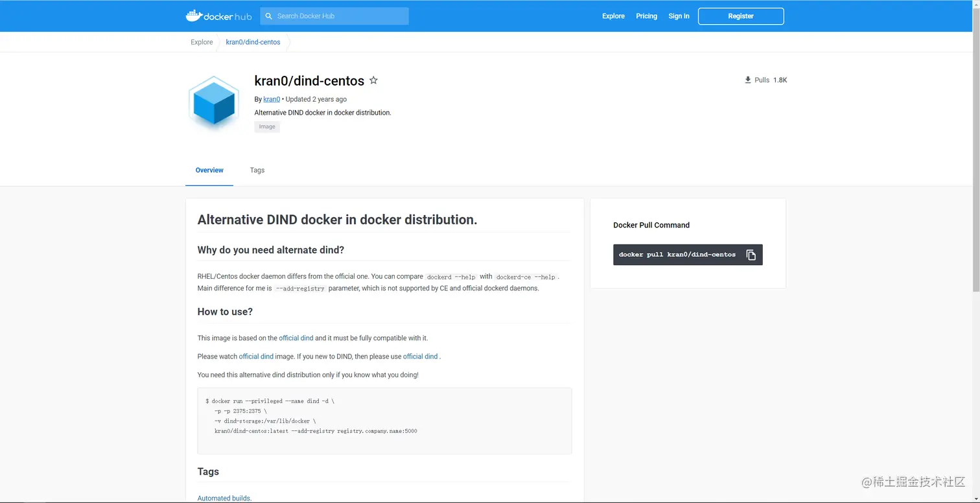Image resolution: width=980 pixels, height=503 pixels.
Task: Open the Pricing page
Action: [x=646, y=16]
